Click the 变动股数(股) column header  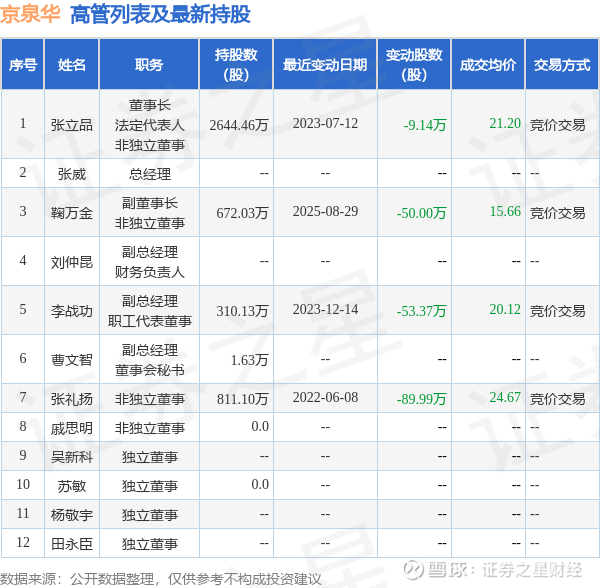(x=414, y=64)
